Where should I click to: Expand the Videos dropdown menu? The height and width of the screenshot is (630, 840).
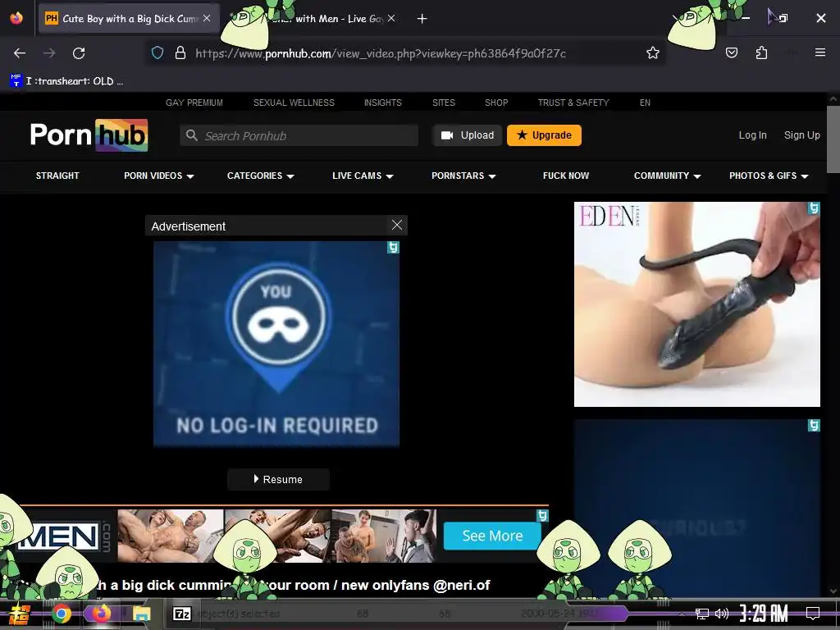[x=158, y=176]
